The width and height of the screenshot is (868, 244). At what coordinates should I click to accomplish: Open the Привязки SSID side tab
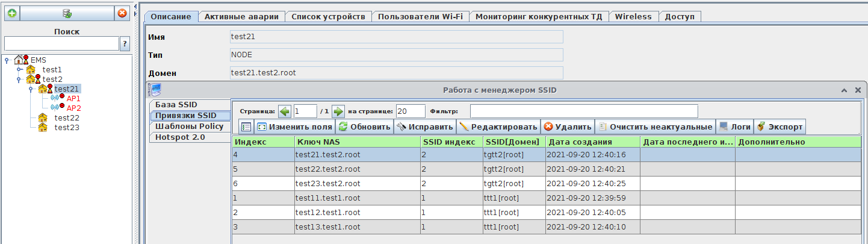point(190,116)
